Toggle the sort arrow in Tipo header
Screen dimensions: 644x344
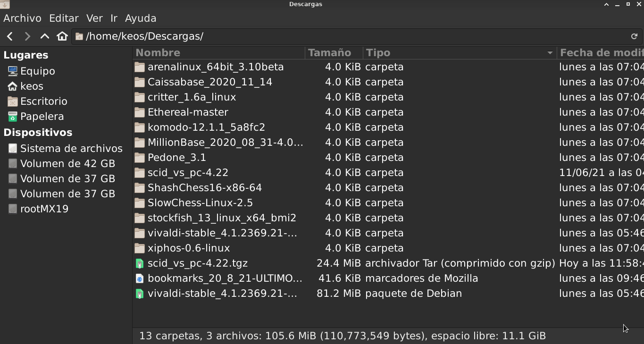click(x=550, y=53)
